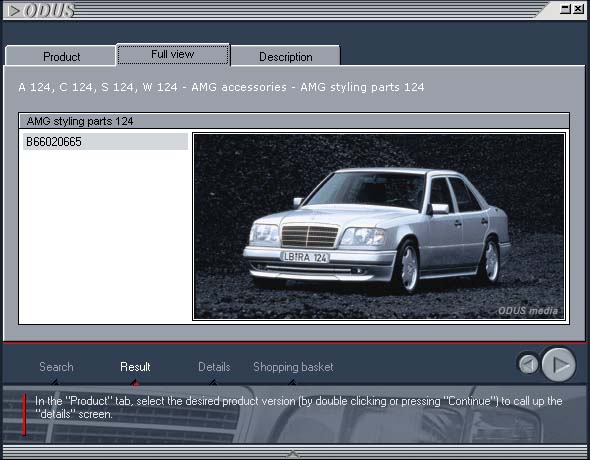Click the back arrow round button
Viewport: 590px width, 460px height.
pos(529,364)
